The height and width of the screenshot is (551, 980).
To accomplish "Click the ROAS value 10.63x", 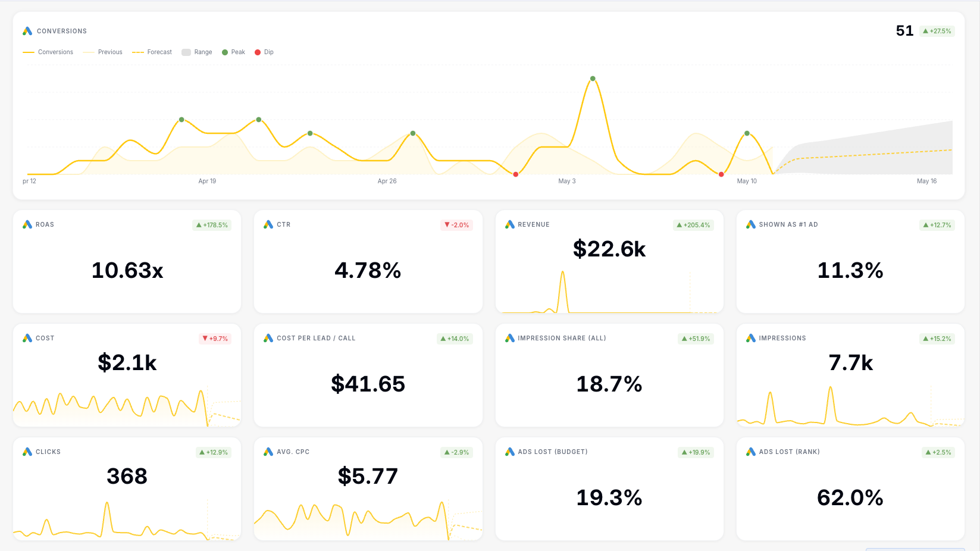I will (127, 270).
